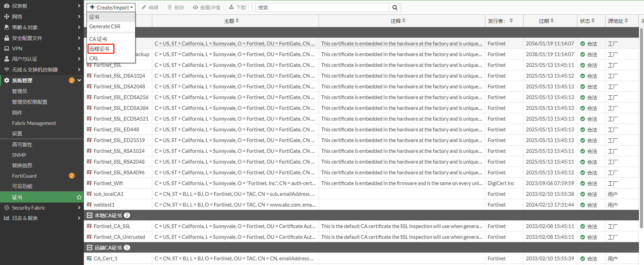Screen dimensions: 644x265
Task: Click certificate icon of Fortinet_SSL_ECDSA256
Action: 89,97
